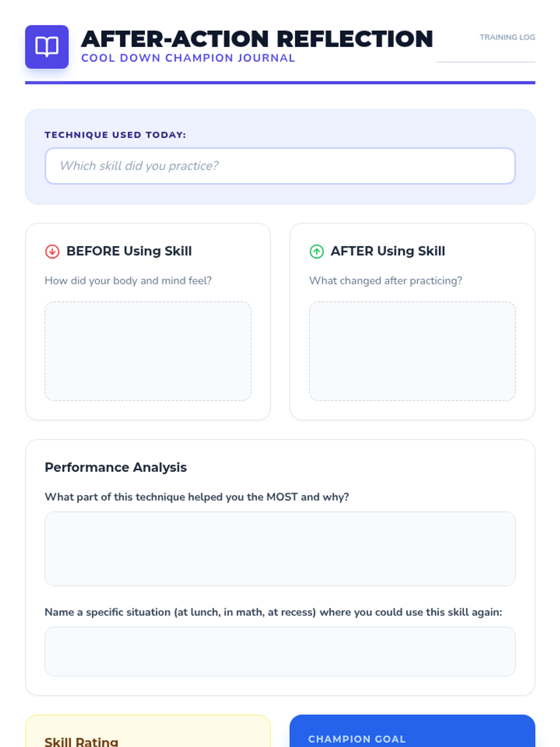This screenshot has height=747, width=560.
Task: Click the green up-arrow After icon
Action: (316, 252)
